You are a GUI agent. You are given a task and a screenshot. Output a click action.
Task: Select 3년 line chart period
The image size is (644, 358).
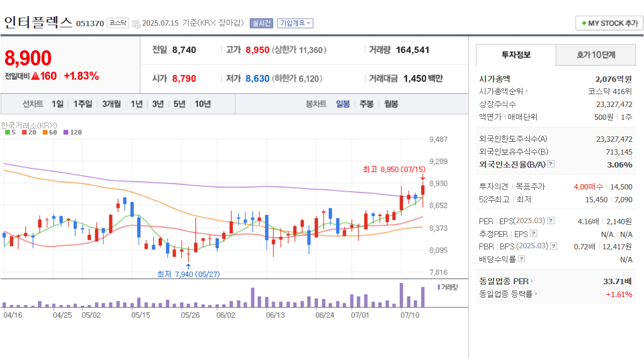[158, 104]
